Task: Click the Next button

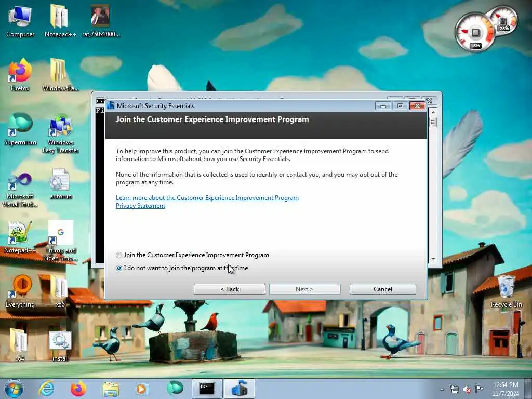Action: pos(304,289)
